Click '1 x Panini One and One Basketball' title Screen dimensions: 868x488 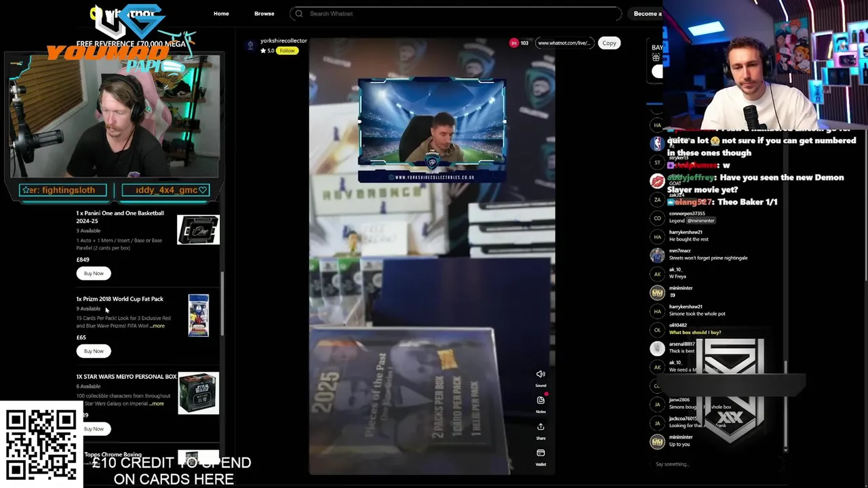(120, 217)
